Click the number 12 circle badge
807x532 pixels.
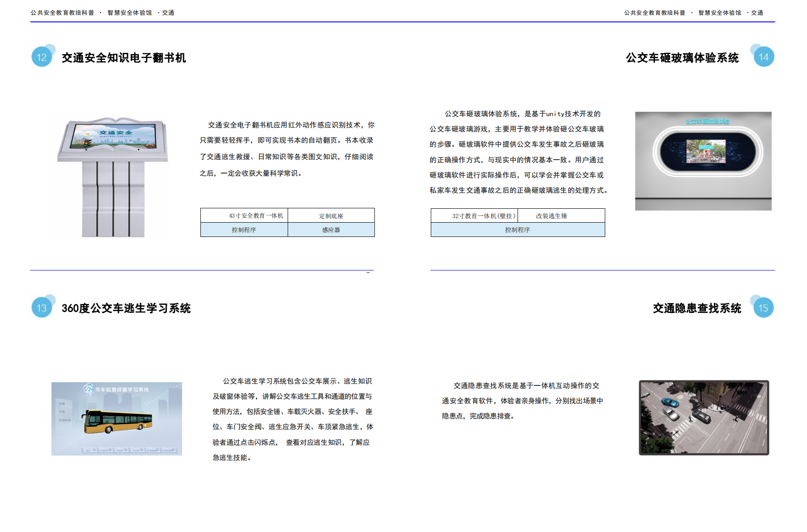[x=42, y=57]
